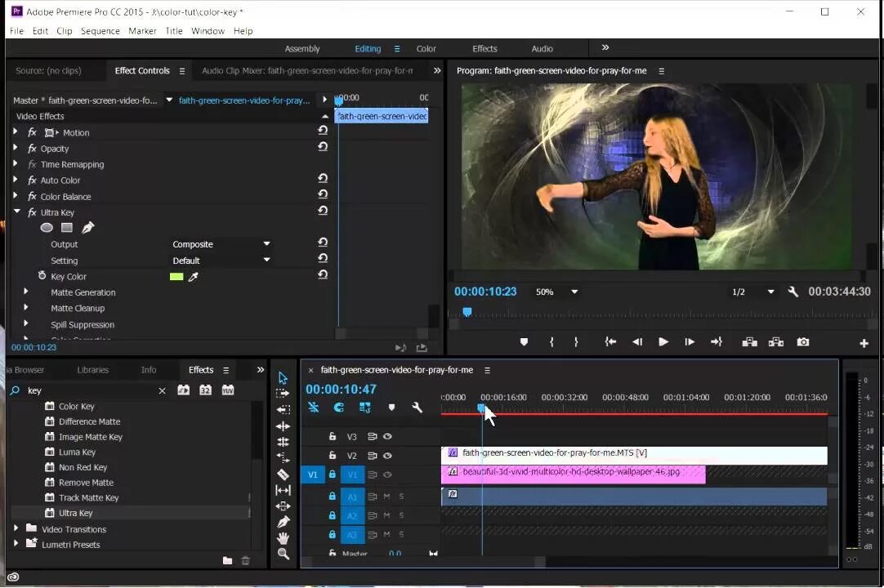Pick the Zoom tool magnifier icon
Viewport: 884px width, 588px height.
pos(283,554)
